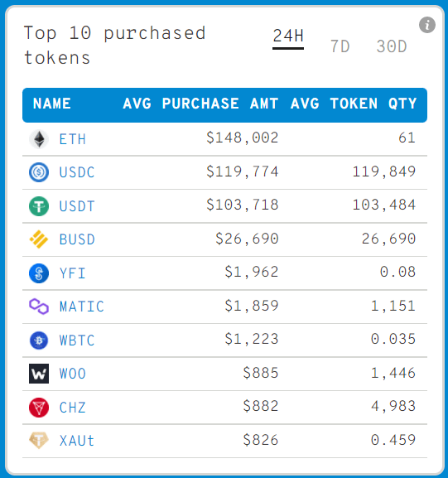The image size is (448, 478).
Task: Click the WBTC bitcoin icon
Action: point(39,340)
